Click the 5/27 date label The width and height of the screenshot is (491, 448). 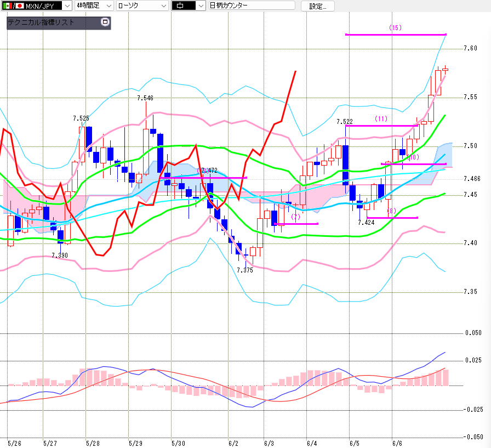(50, 443)
